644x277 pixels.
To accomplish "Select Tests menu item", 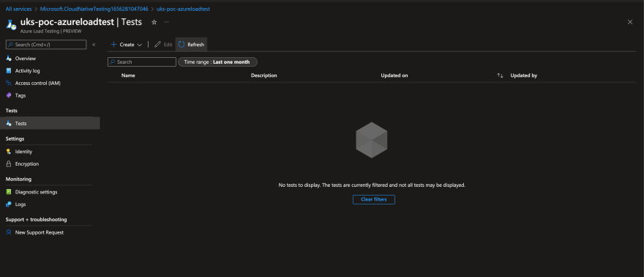I will click(50, 123).
